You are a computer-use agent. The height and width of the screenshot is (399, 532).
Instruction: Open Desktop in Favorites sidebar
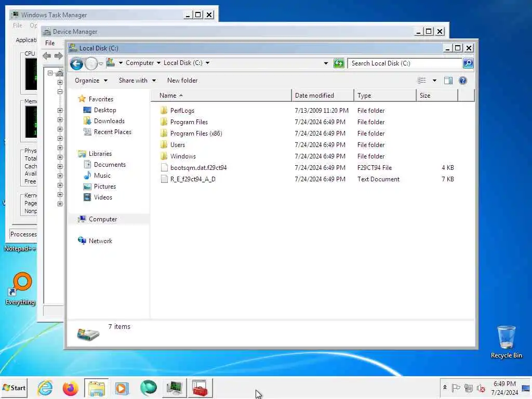click(x=105, y=110)
